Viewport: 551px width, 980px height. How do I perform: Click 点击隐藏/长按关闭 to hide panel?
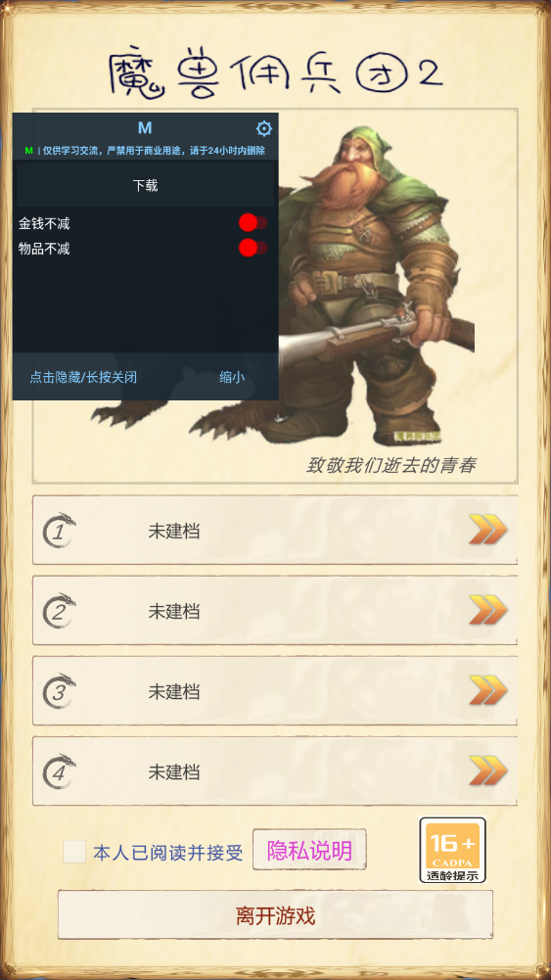click(x=83, y=377)
